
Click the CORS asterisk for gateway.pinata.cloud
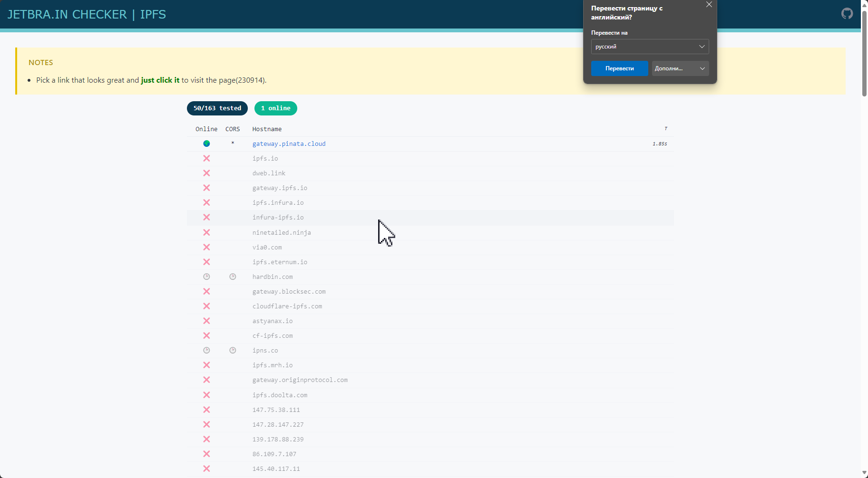coord(233,143)
